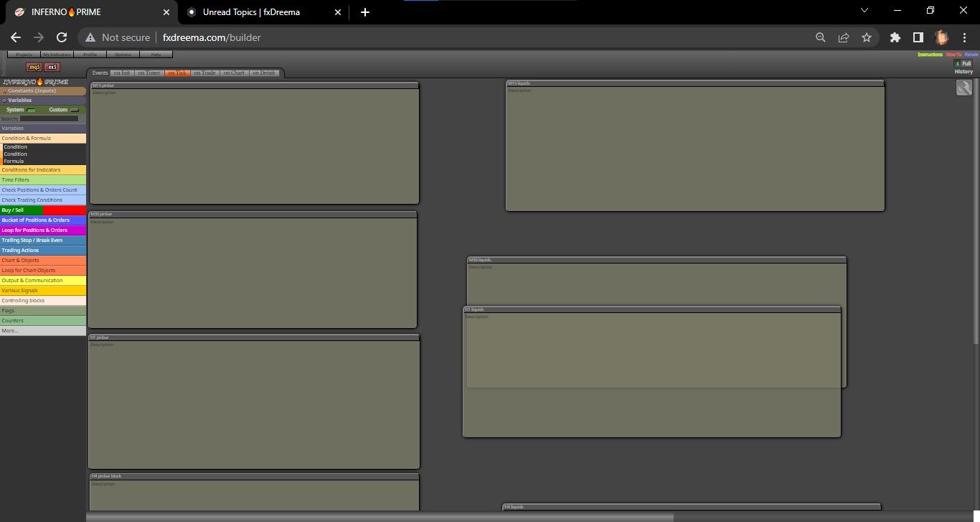Screen dimensions: 980x522
Task: Expand the Counters category
Action: 43,321
